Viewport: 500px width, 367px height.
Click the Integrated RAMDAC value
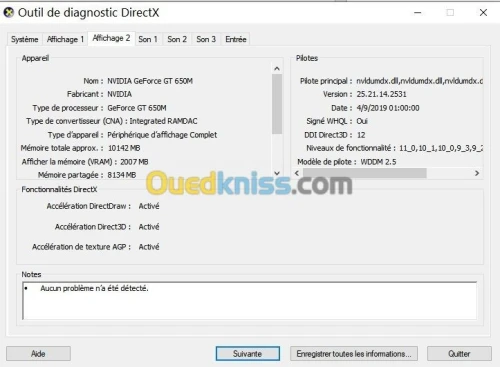pyautogui.click(x=163, y=121)
